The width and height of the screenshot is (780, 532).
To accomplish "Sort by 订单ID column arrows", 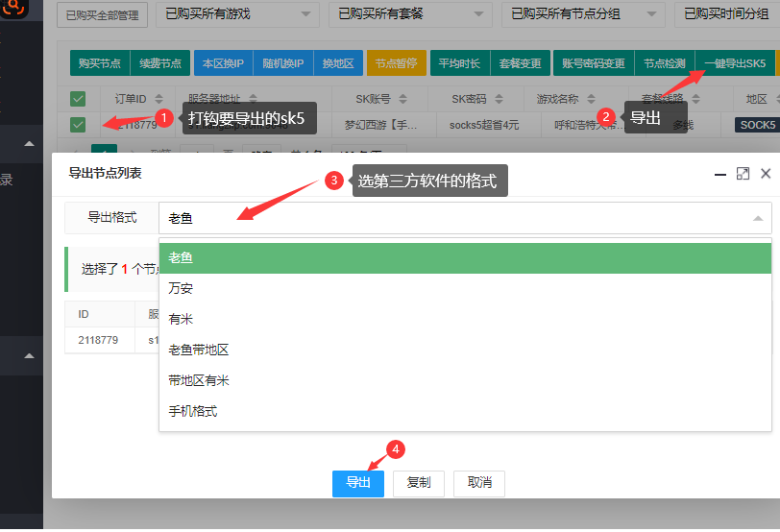I will click(158, 99).
